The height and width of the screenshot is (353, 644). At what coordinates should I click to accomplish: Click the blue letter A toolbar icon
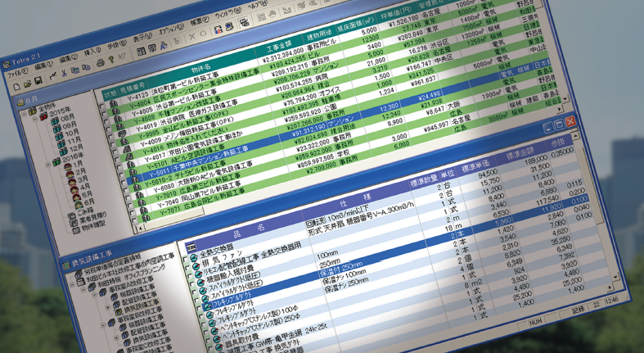pyautogui.click(x=164, y=45)
